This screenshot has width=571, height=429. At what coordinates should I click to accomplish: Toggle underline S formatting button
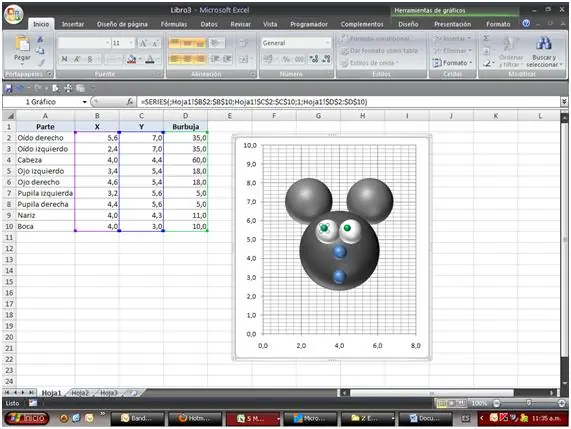click(90, 59)
